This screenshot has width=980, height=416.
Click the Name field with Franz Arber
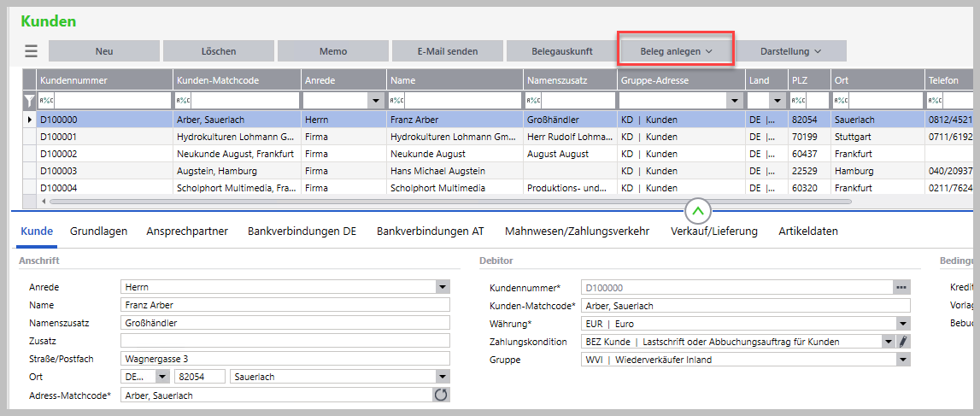[285, 306]
